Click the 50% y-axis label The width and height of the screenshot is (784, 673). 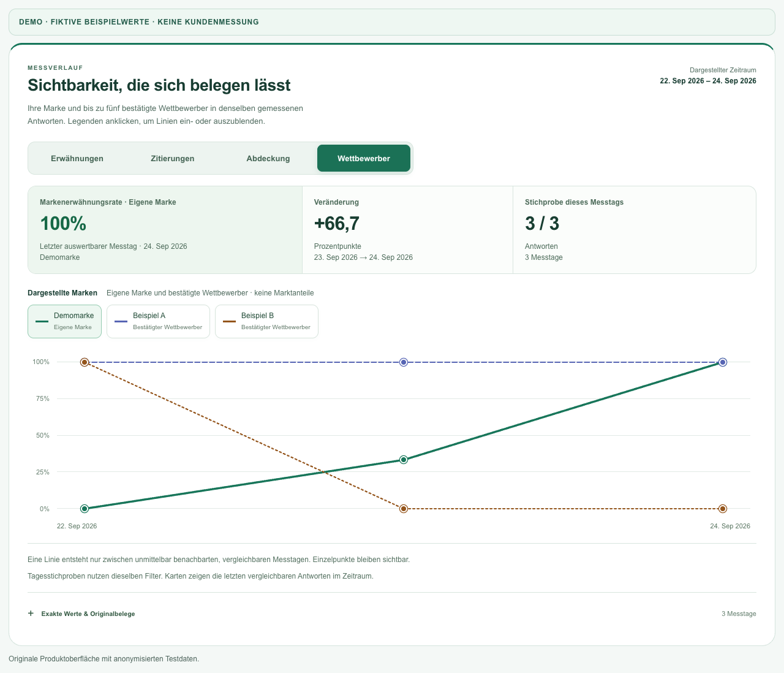(x=42, y=435)
